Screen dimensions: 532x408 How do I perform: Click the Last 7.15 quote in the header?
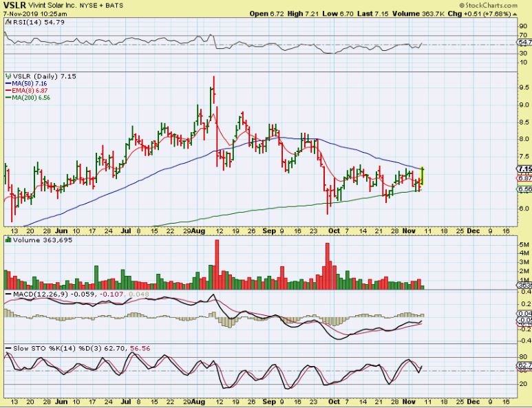click(x=373, y=14)
